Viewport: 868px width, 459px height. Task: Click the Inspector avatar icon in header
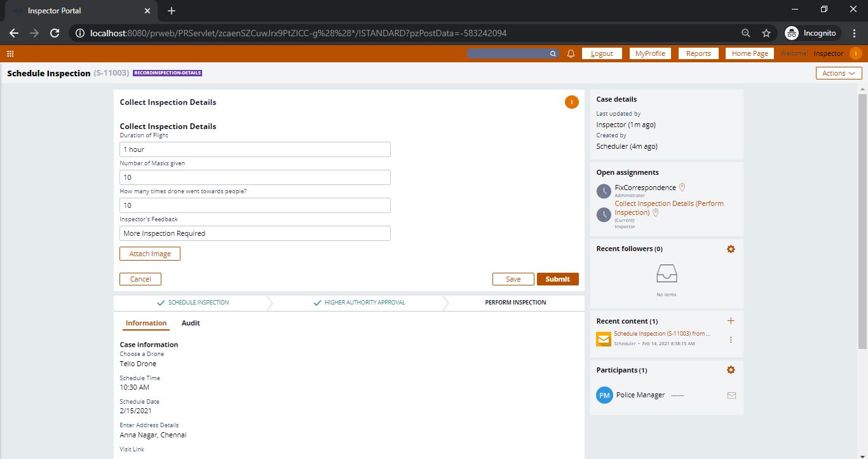coord(855,53)
